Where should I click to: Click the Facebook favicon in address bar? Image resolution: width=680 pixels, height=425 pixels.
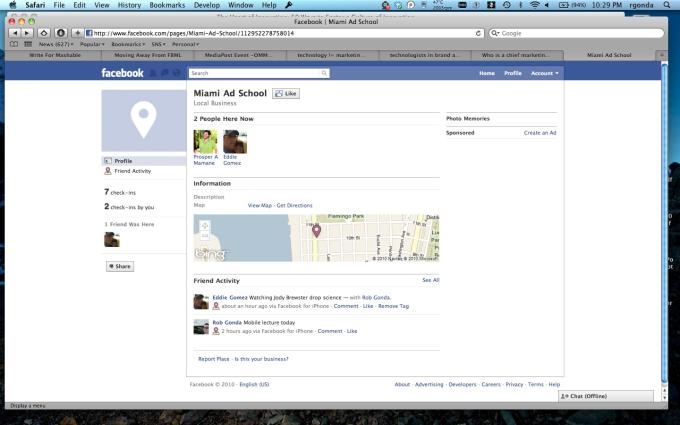coord(89,33)
